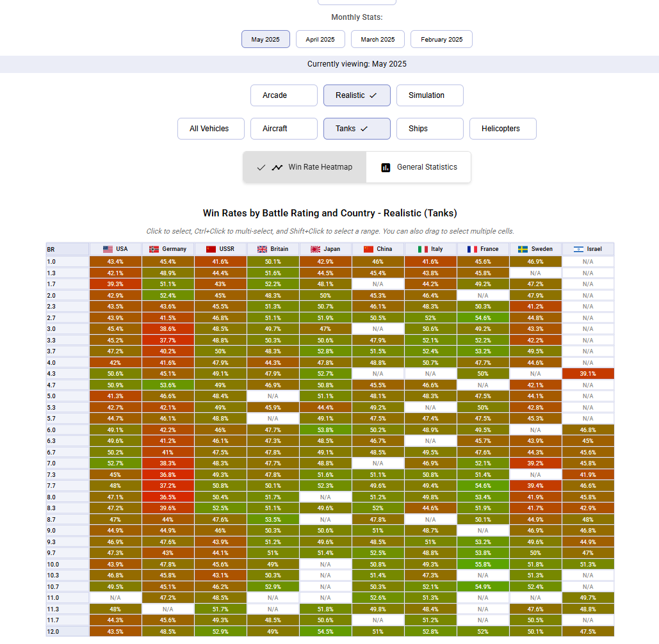View March 2025 stats
The height and width of the screenshot is (644, 659).
pyautogui.click(x=378, y=39)
